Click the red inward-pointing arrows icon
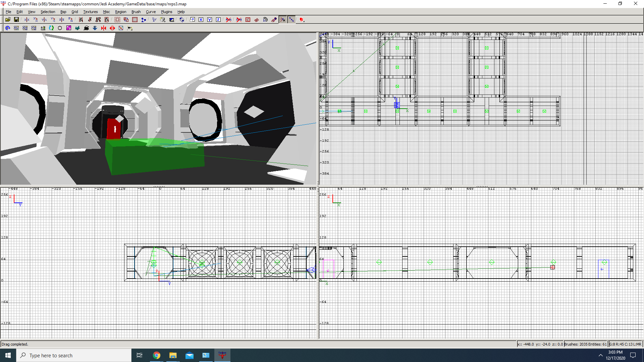The height and width of the screenshot is (362, 644). 104,28
